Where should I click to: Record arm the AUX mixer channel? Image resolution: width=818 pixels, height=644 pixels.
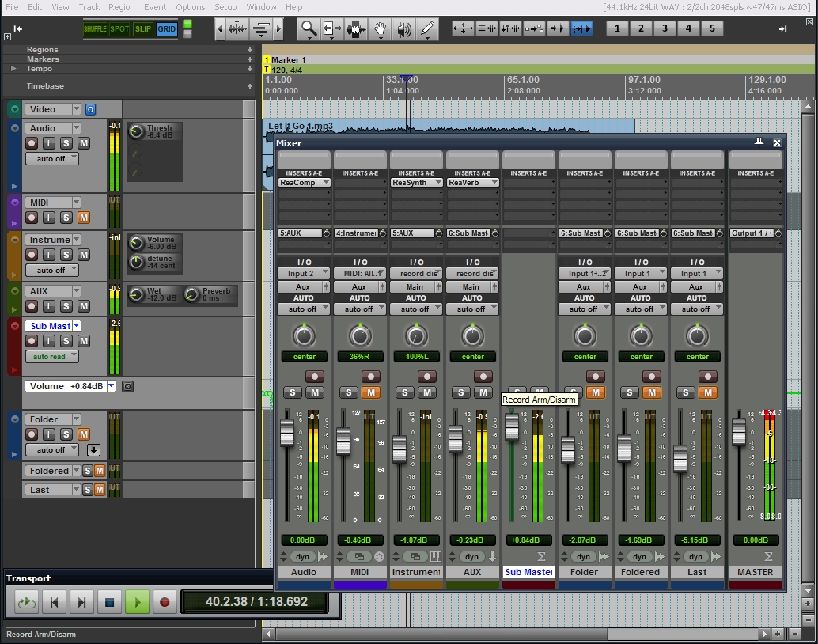483,377
